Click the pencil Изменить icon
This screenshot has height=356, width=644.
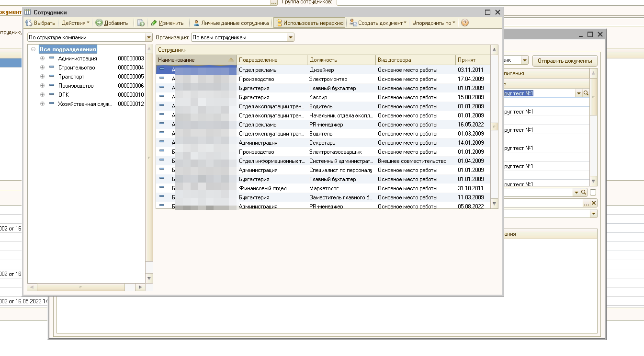click(154, 23)
